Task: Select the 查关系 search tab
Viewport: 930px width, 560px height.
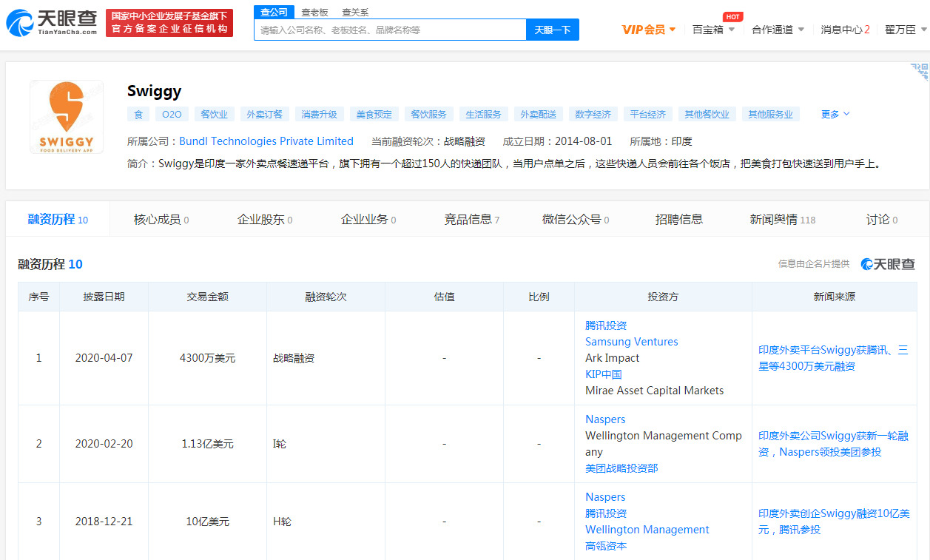Action: (355, 12)
